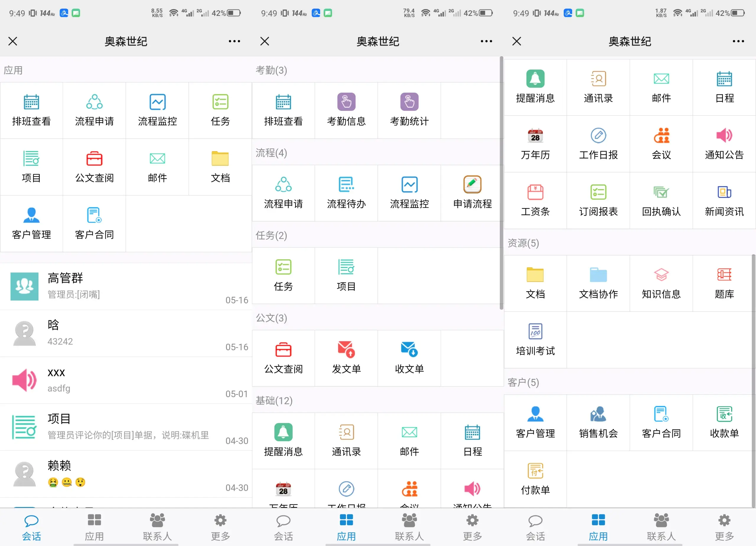The width and height of the screenshot is (756, 546).
Task: Close the 奥森世纪 page in middle screen
Action: [265, 41]
